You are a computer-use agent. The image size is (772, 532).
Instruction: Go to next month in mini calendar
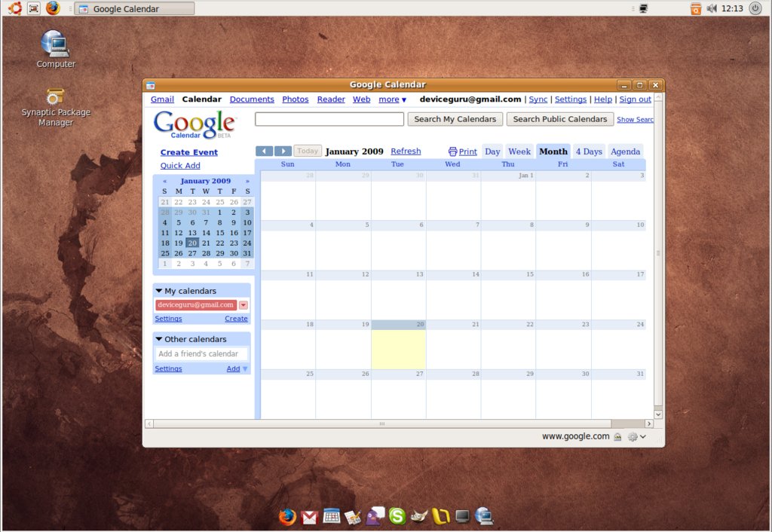click(x=247, y=181)
